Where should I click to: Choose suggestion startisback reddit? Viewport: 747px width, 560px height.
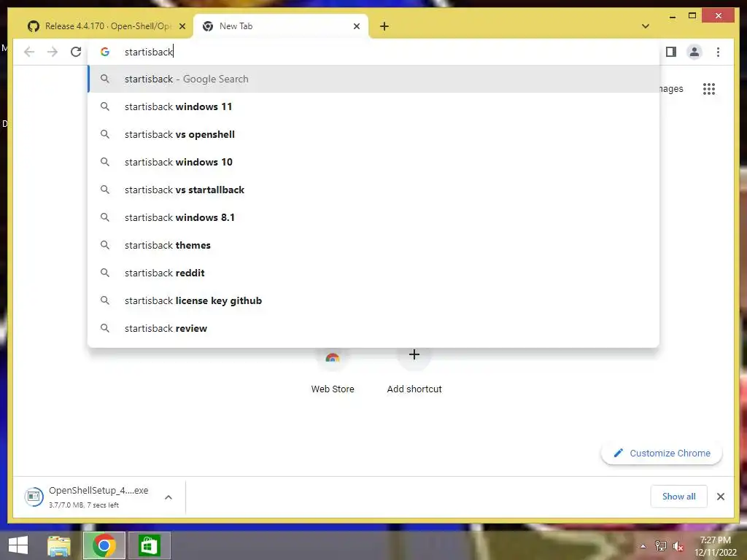pyautogui.click(x=374, y=273)
